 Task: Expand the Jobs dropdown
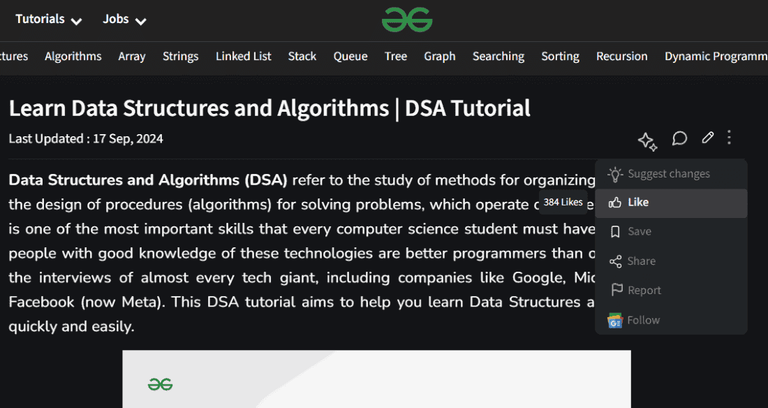(x=124, y=20)
